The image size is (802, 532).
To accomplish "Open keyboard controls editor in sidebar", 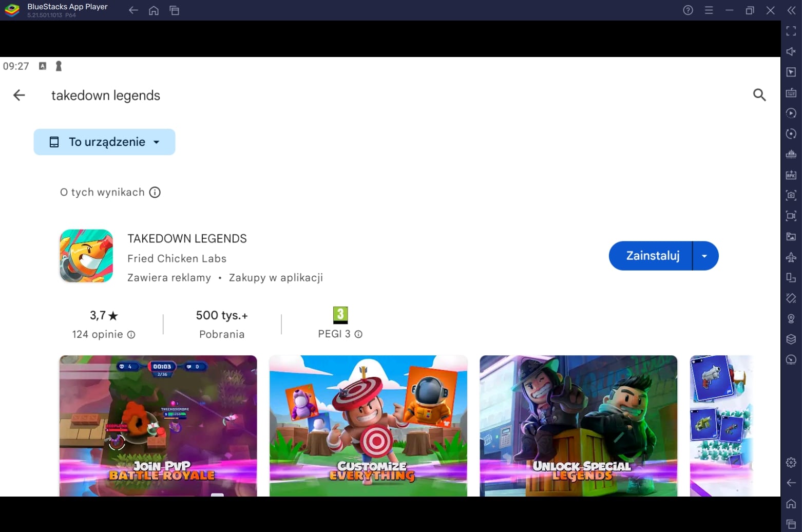I will pyautogui.click(x=791, y=92).
